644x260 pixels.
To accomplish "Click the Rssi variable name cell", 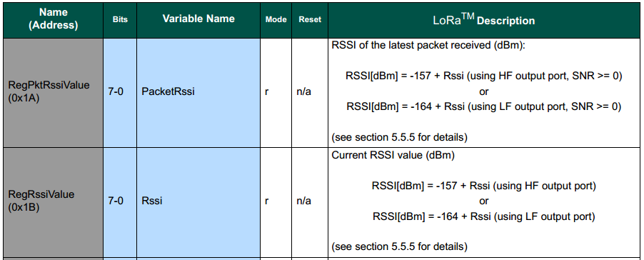I will coord(198,202).
